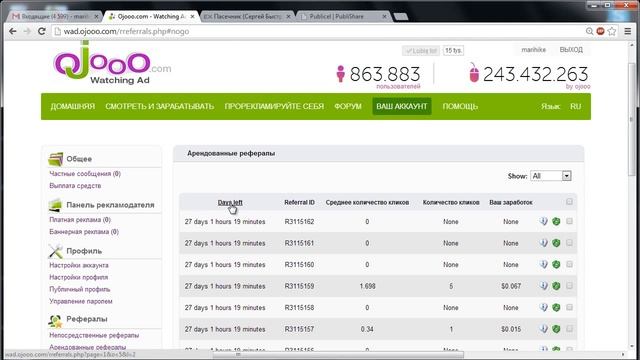
Task: Open ПРОРЕКЛАМИРУЙТЕ СЕБЯ menu item
Action: (274, 107)
